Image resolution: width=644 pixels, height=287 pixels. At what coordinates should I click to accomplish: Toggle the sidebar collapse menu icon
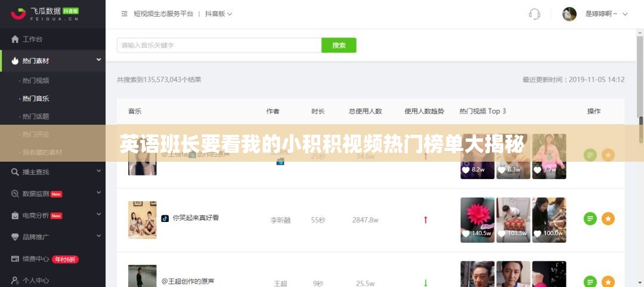(x=125, y=14)
